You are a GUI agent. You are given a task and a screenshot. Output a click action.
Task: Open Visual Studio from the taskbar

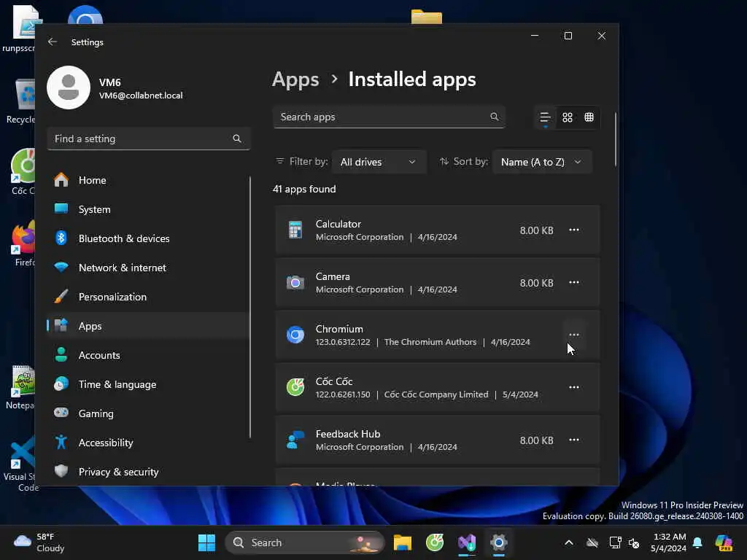coord(467,542)
